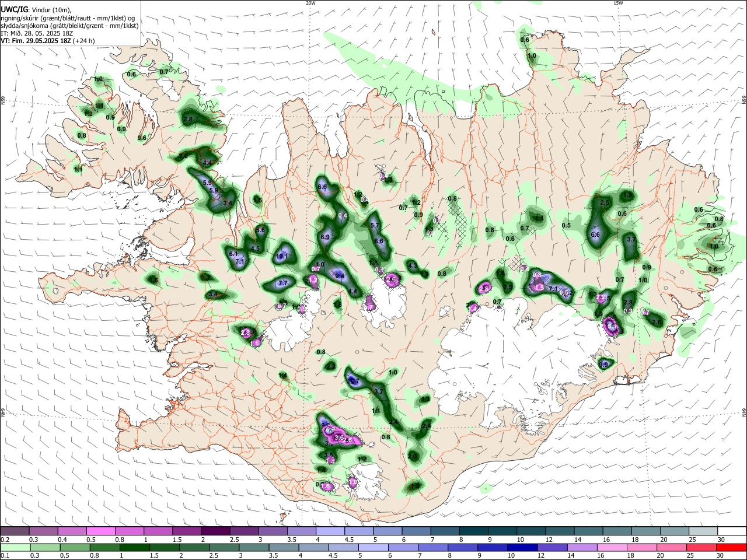Pick the bright pink swatch above the 0.5 label
The height and width of the screenshot is (560, 747).
coord(100,531)
